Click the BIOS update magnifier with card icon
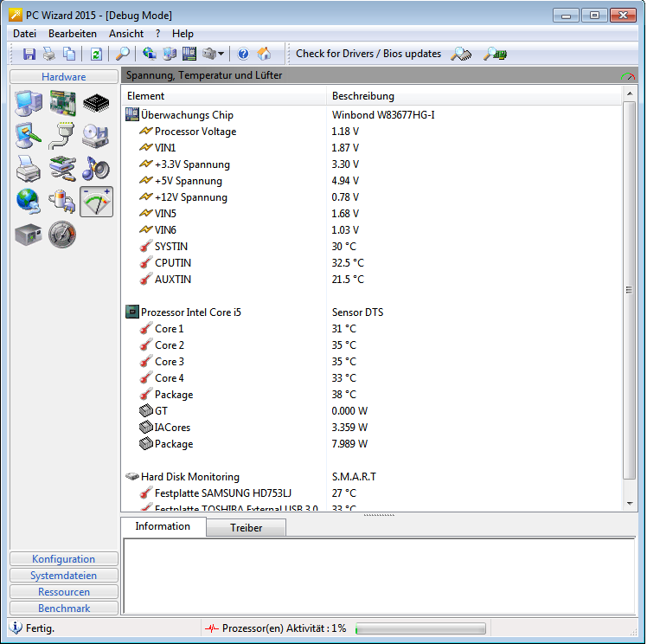 [x=495, y=54]
